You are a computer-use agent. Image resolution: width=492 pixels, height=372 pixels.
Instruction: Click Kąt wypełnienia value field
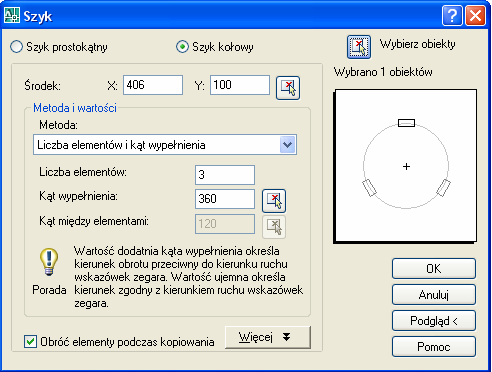point(225,199)
